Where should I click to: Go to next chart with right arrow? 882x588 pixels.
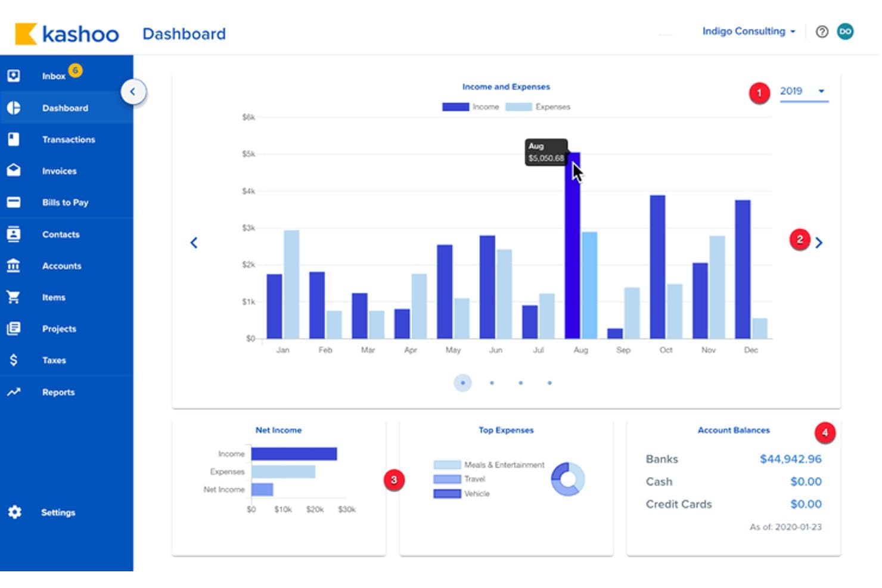pyautogui.click(x=819, y=242)
